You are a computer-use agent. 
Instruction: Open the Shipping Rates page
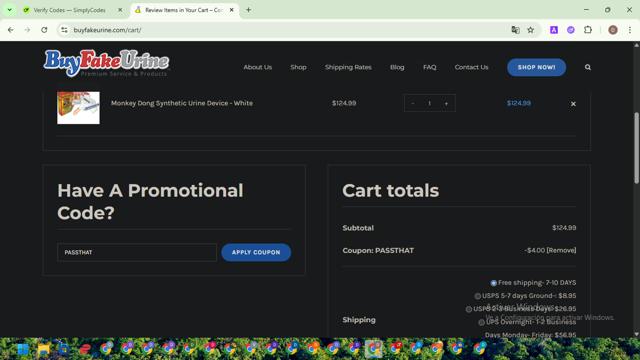(348, 67)
